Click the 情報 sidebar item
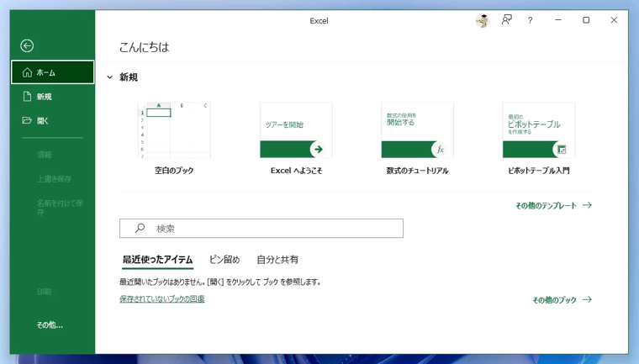 (x=45, y=155)
